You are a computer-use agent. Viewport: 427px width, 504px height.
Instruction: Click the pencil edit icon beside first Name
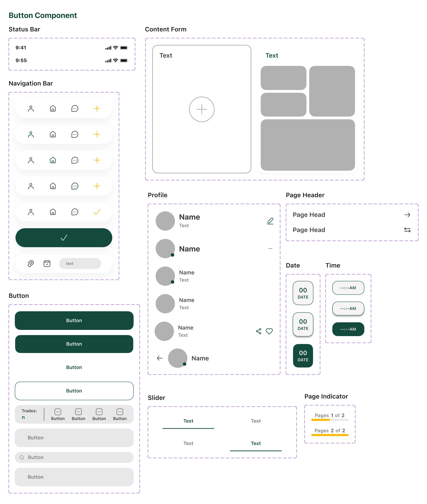[x=270, y=221]
